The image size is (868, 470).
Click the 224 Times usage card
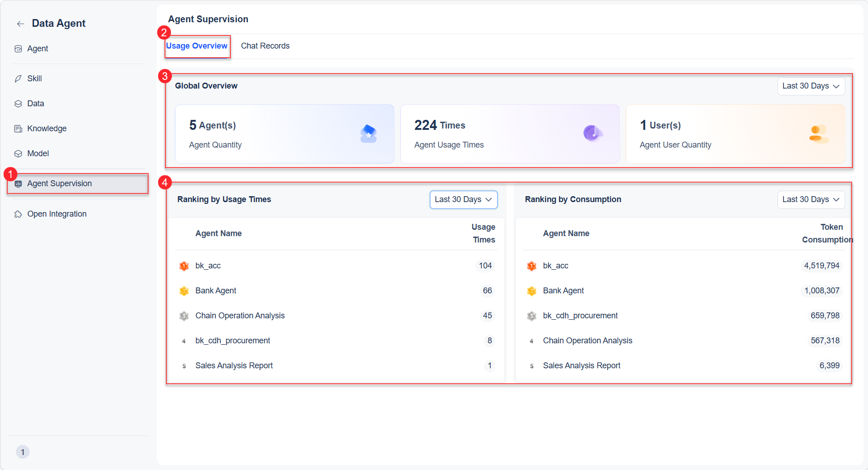click(510, 134)
